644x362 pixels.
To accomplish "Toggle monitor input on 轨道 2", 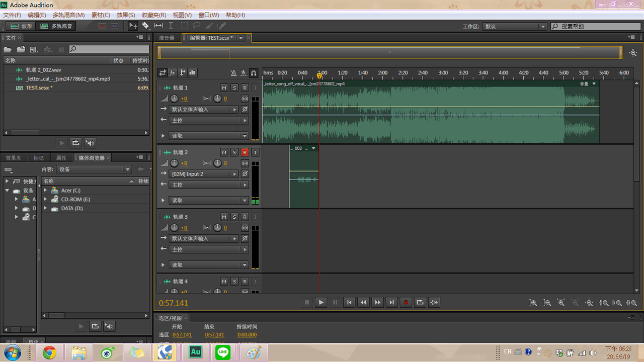I will pyautogui.click(x=255, y=152).
